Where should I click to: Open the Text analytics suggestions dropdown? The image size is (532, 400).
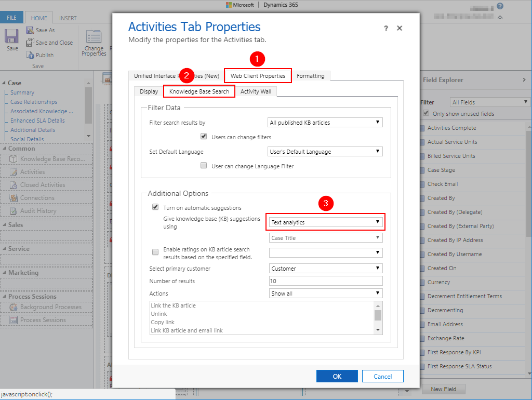[326, 222]
